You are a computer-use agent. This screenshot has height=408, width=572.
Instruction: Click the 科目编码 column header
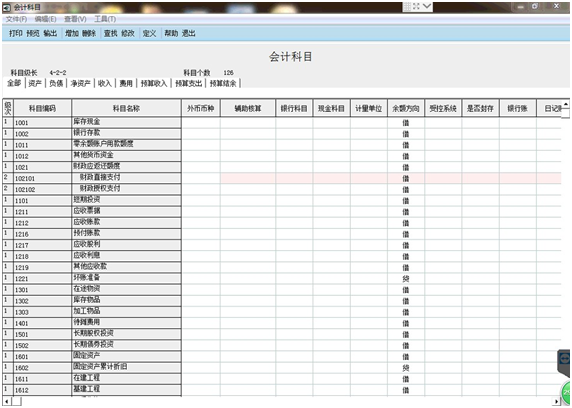[43, 108]
